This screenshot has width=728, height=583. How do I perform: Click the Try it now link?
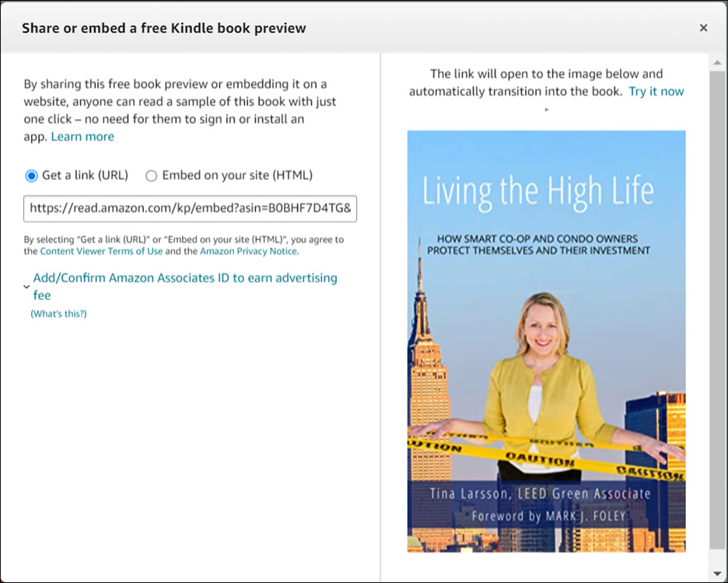656,92
